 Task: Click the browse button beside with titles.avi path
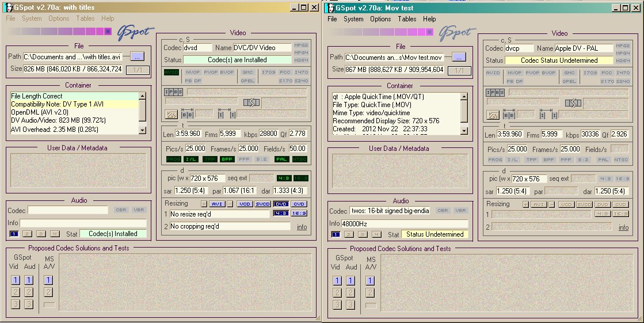pos(137,56)
